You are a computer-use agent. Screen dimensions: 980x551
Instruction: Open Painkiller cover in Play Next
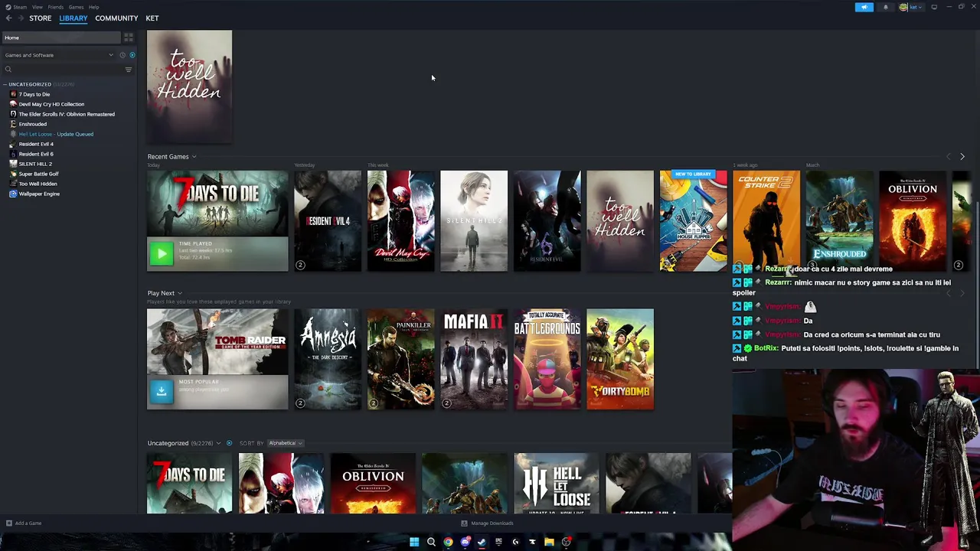click(x=400, y=359)
